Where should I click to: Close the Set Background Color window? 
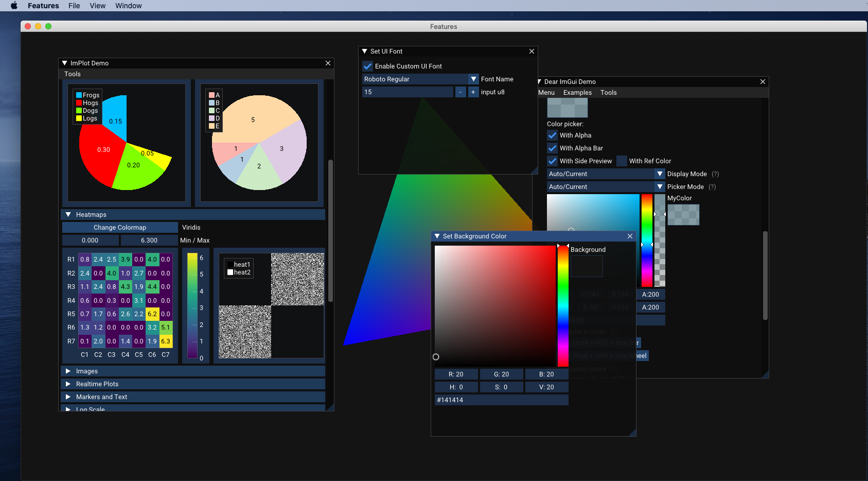coord(630,236)
